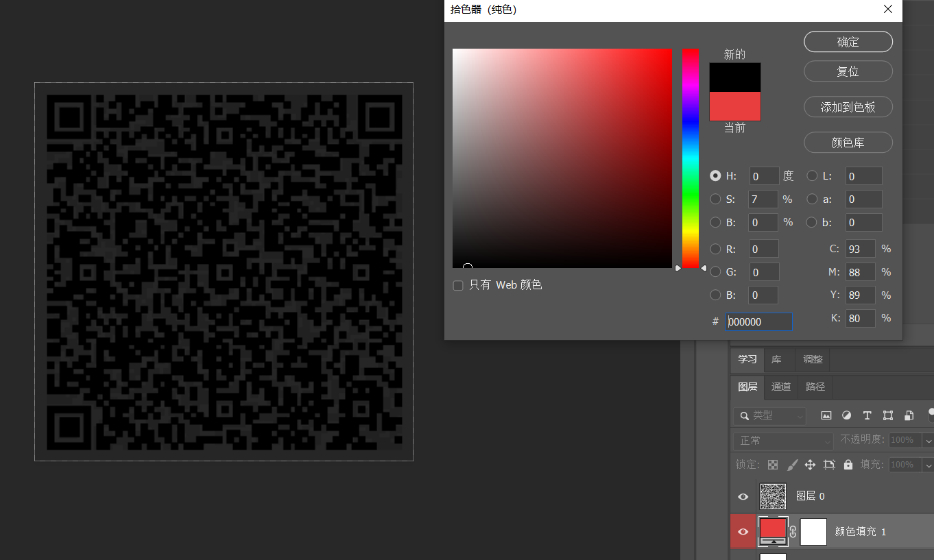Click the 确定 button
The width and height of the screenshot is (934, 560).
pyautogui.click(x=848, y=42)
